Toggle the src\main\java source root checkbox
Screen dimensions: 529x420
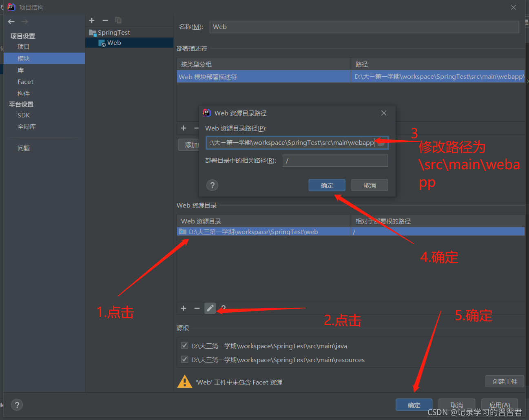(x=184, y=346)
